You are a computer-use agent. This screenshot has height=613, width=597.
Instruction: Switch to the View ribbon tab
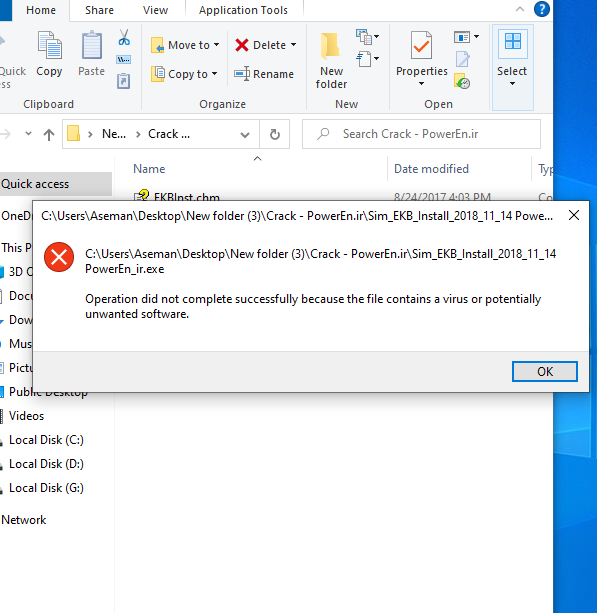coord(155,10)
